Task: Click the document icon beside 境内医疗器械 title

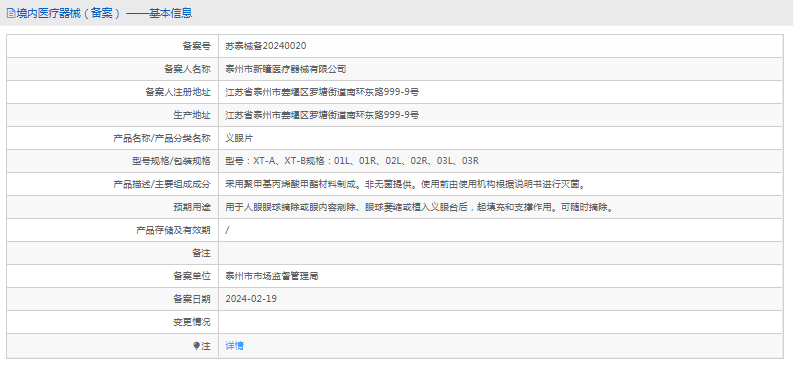Action: 11,14
